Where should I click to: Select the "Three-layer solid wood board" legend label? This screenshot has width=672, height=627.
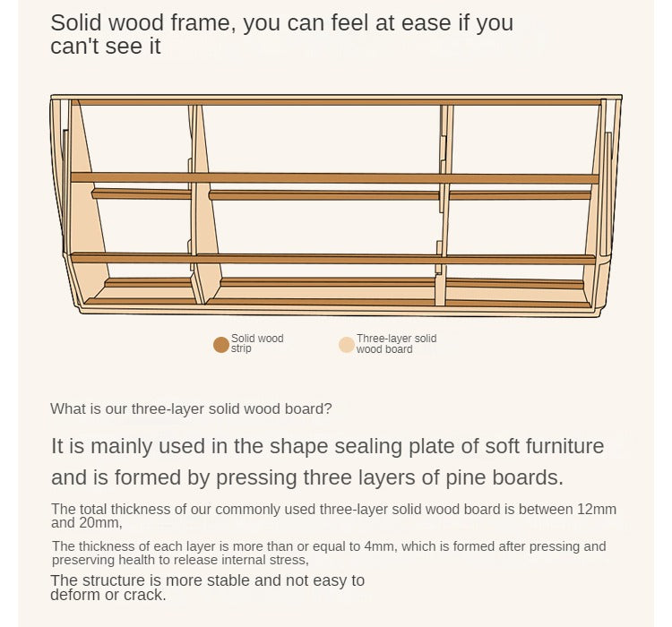pyautogui.click(x=396, y=344)
